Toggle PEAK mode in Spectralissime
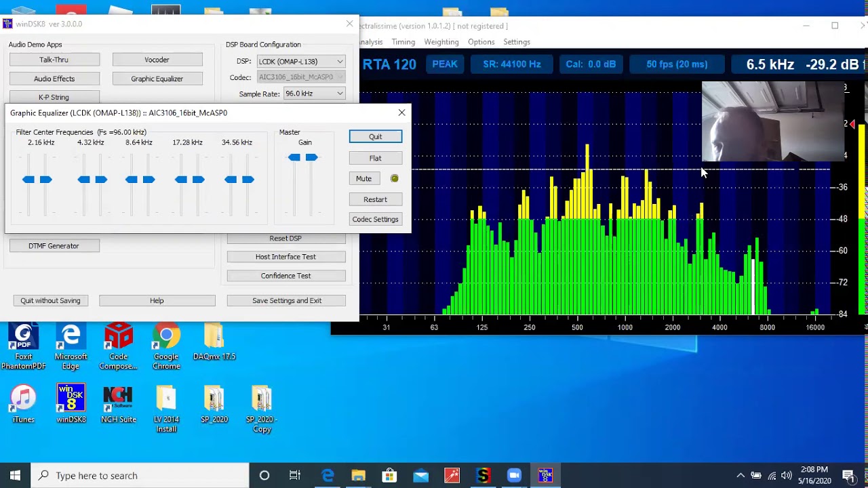 point(445,64)
